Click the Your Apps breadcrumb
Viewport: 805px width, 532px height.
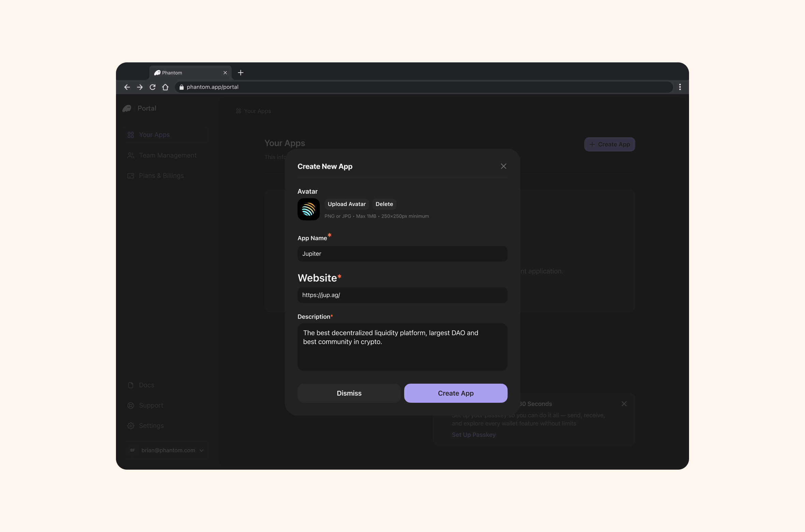pos(253,111)
